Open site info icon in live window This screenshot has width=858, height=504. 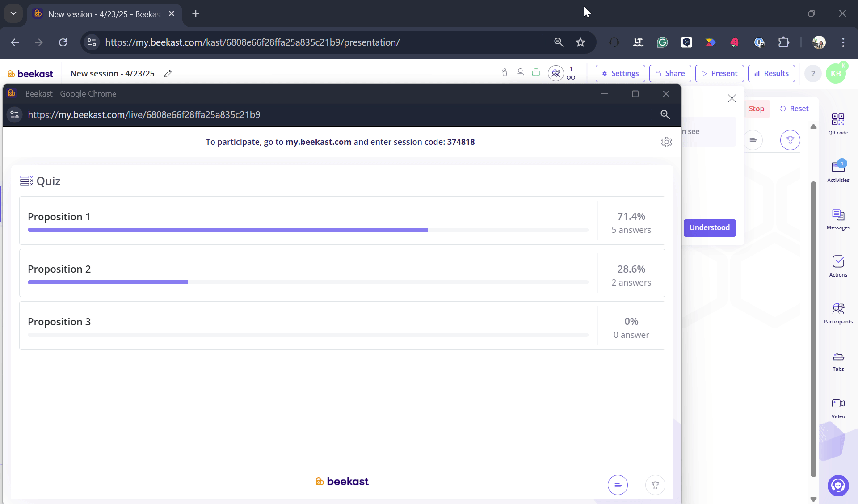pos(14,115)
